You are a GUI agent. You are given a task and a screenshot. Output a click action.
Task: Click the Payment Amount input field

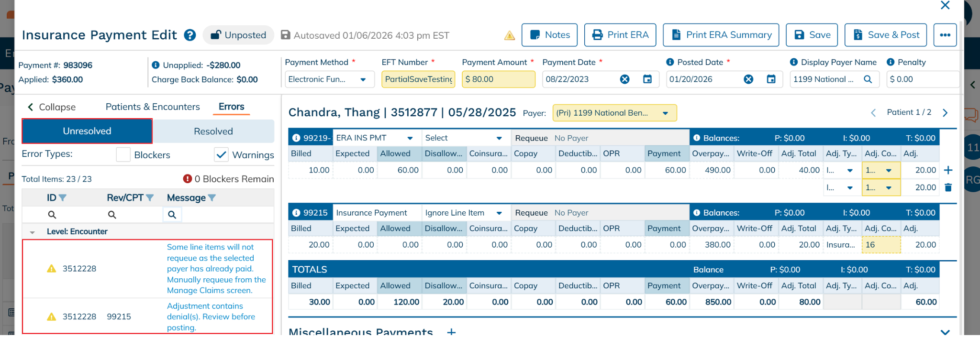(498, 79)
